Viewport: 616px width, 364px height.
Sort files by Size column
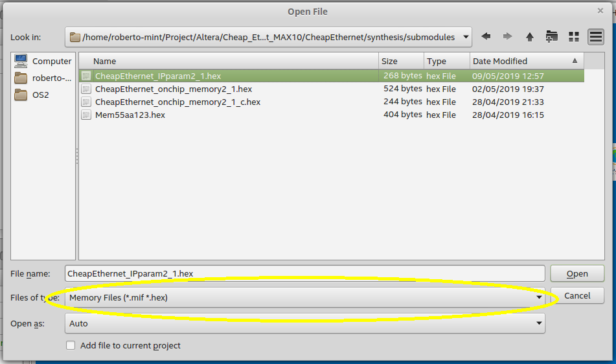(x=401, y=61)
